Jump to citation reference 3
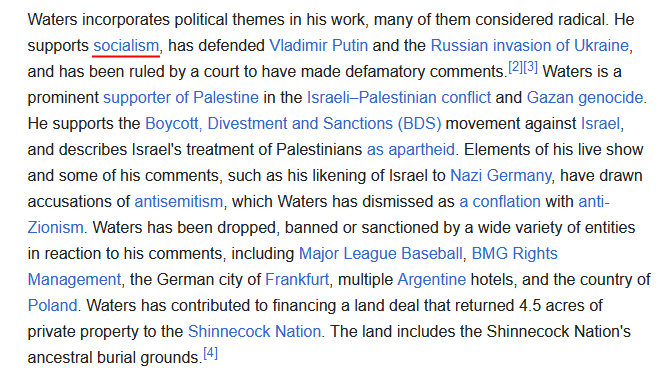Viewport: 660px width, 387px height. (x=530, y=67)
